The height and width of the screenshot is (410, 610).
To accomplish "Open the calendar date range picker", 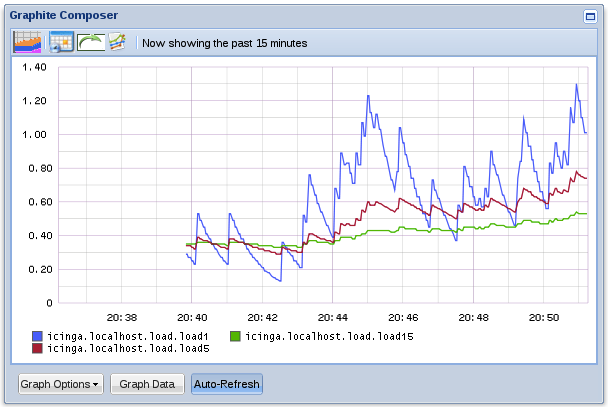I will (59, 42).
